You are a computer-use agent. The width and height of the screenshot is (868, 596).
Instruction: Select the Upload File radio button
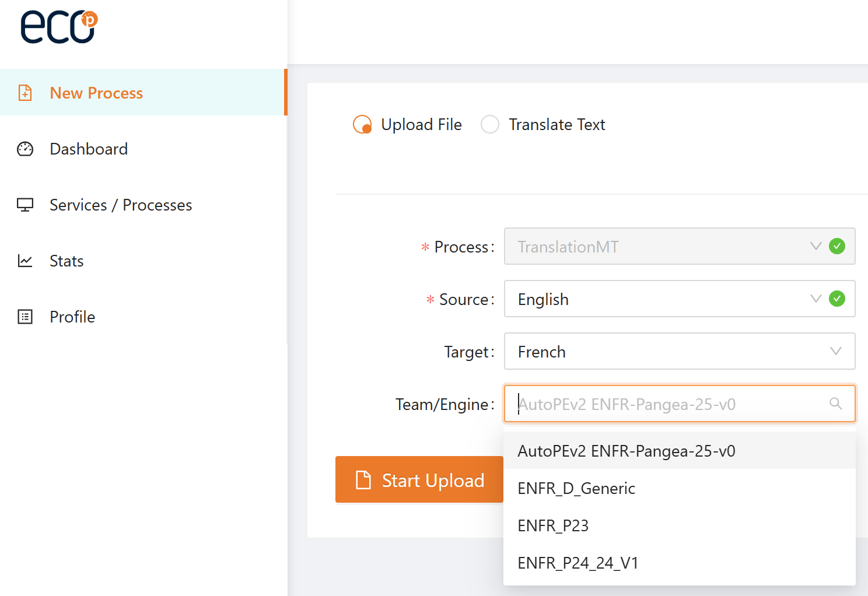(x=362, y=125)
